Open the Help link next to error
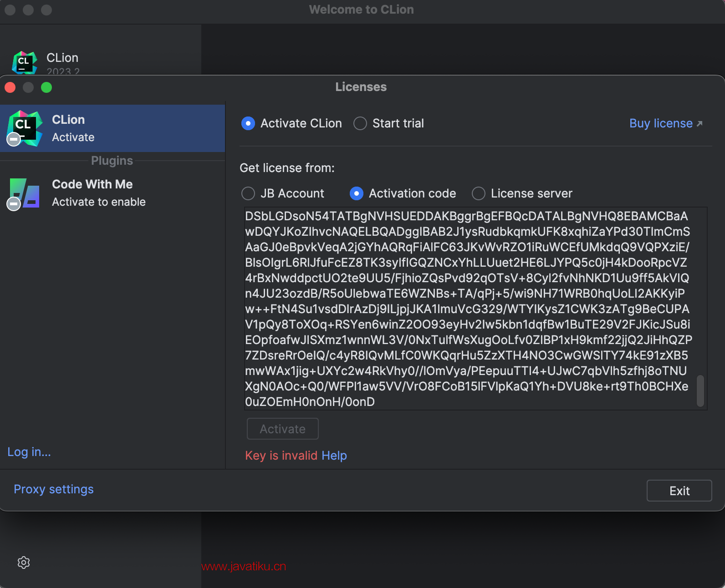Screen dimensions: 725x588 334,456
